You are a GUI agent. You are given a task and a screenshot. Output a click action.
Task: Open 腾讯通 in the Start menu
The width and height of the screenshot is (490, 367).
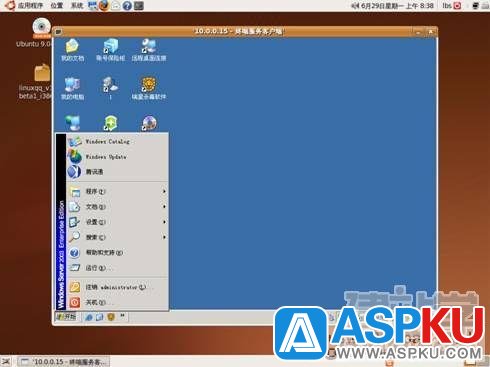[117, 172]
